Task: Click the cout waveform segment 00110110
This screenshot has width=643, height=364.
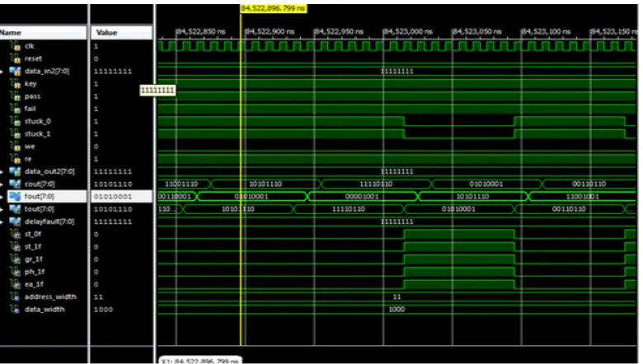Action: [589, 184]
